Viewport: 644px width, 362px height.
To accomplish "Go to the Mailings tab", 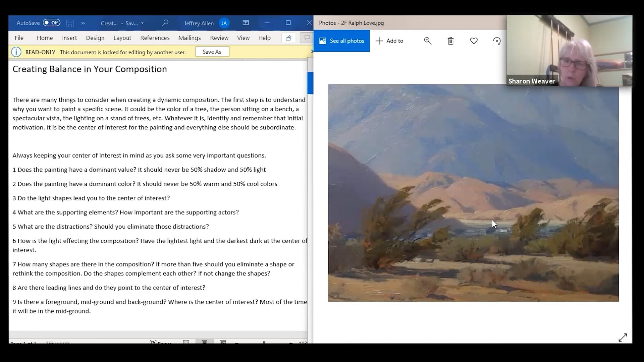I will click(x=189, y=38).
